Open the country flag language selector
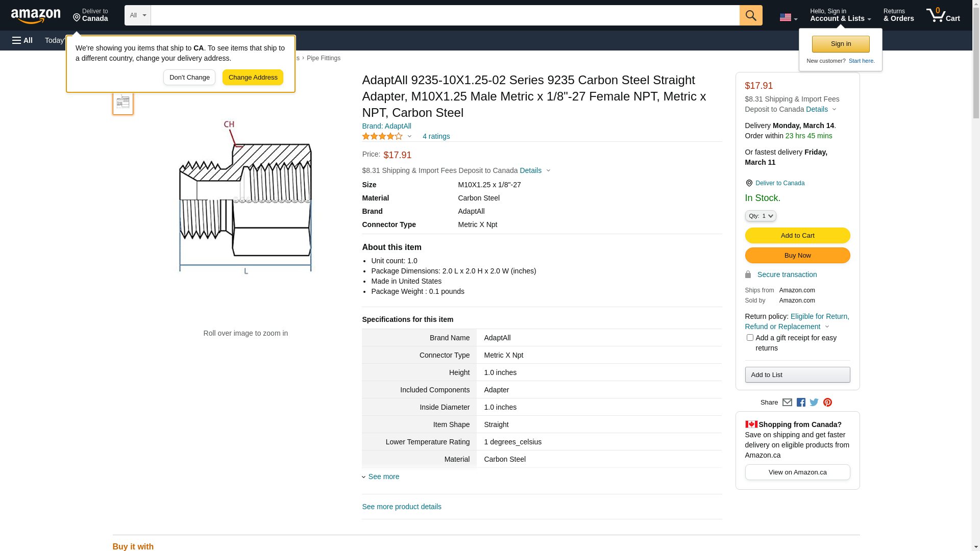This screenshot has height=551, width=980. click(x=788, y=17)
